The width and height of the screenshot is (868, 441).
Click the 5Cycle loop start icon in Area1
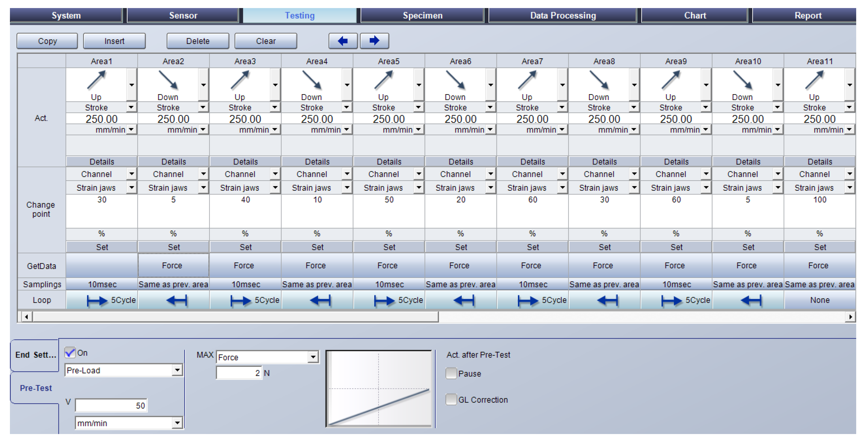click(97, 300)
